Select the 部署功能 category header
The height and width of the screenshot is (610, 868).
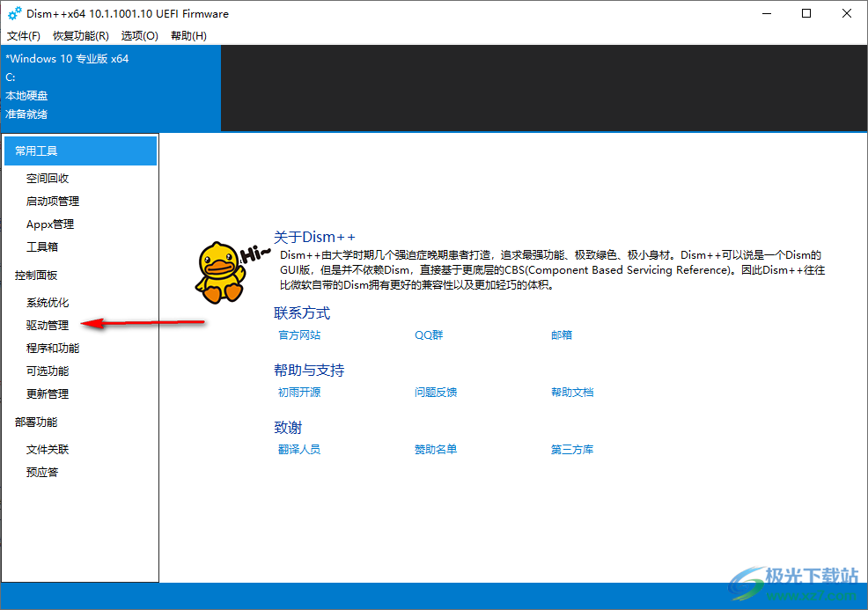[36, 422]
